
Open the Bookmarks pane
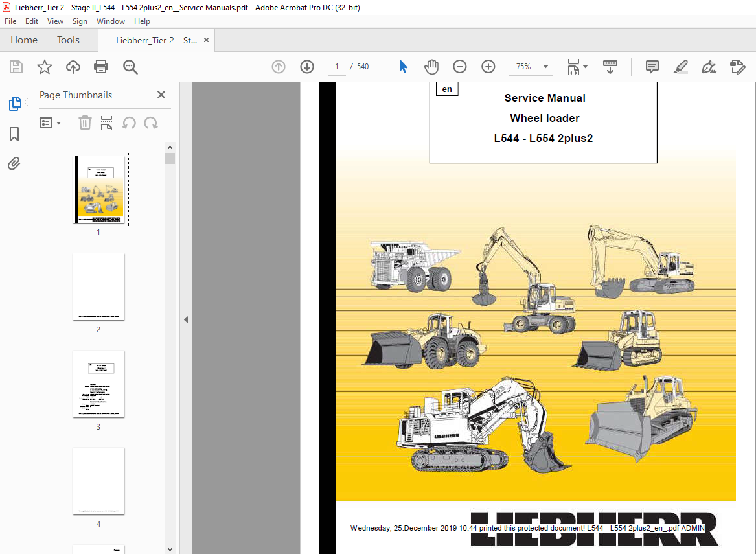tap(14, 134)
